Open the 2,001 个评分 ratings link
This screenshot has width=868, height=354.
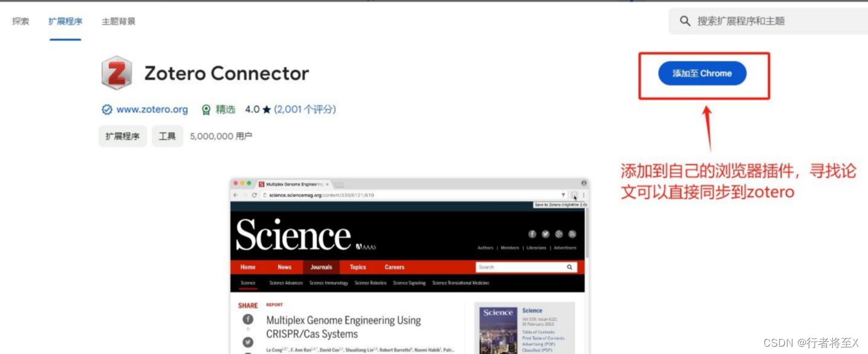(305, 110)
